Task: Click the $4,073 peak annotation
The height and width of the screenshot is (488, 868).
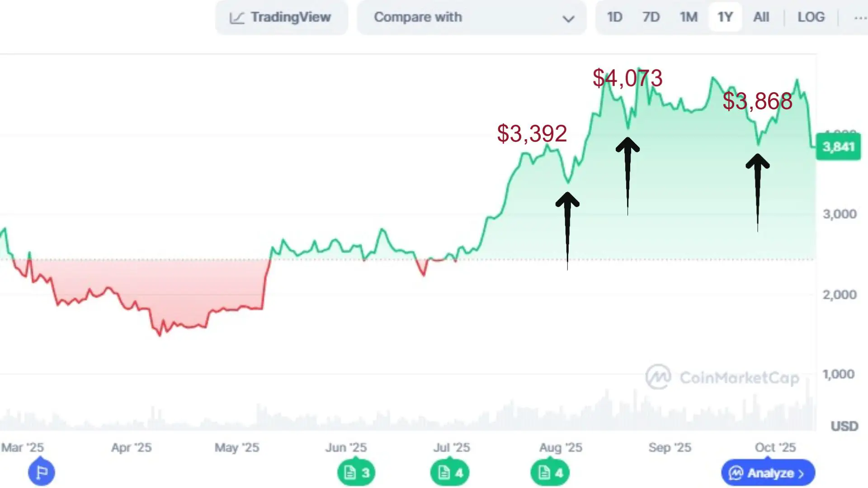Action: (x=628, y=77)
